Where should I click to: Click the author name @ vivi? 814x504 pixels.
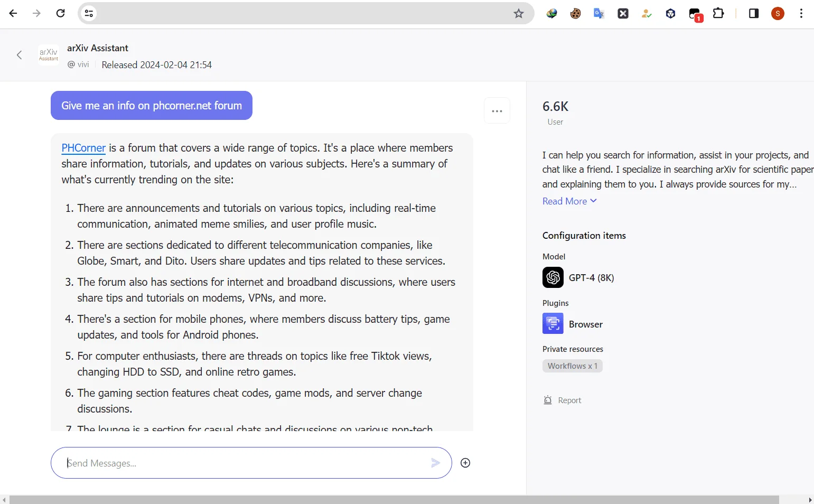click(x=78, y=64)
